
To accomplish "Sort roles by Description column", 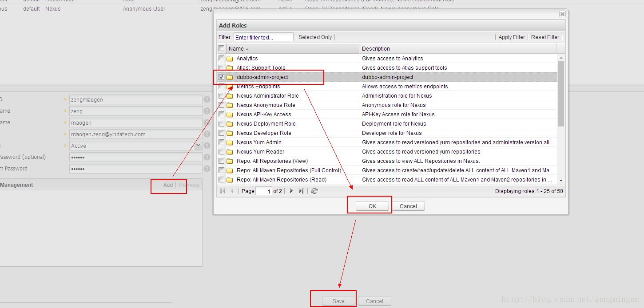I will tap(458, 49).
